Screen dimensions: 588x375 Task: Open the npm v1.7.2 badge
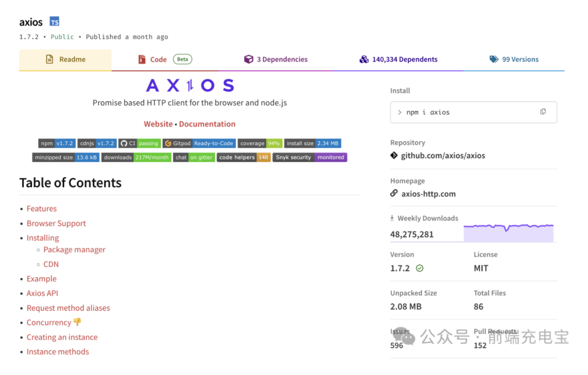click(57, 143)
